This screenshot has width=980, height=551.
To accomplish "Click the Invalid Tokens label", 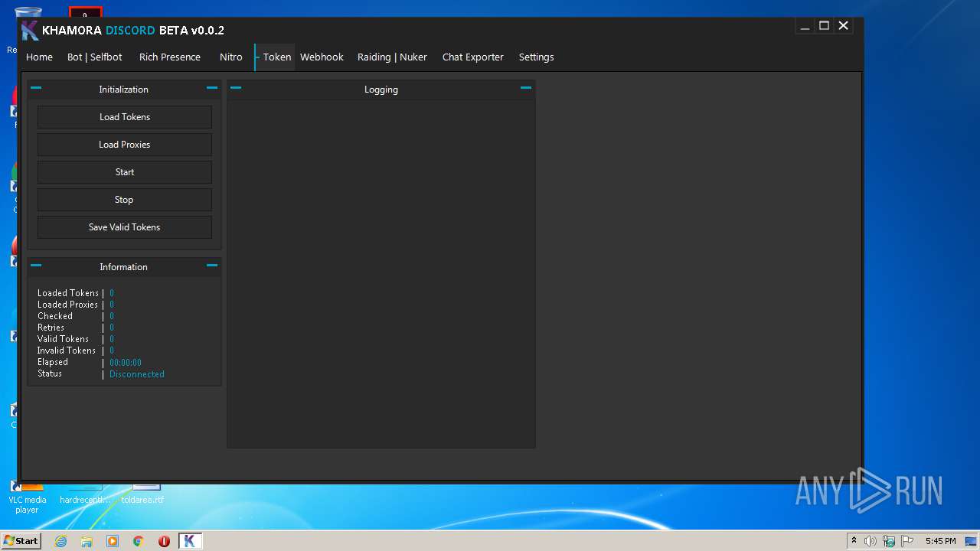I will coord(67,350).
